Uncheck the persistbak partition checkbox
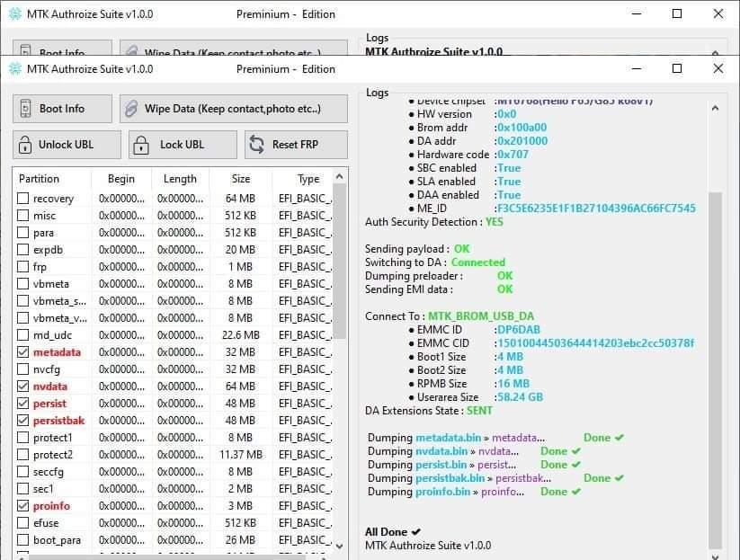The height and width of the screenshot is (560, 740). [22, 420]
